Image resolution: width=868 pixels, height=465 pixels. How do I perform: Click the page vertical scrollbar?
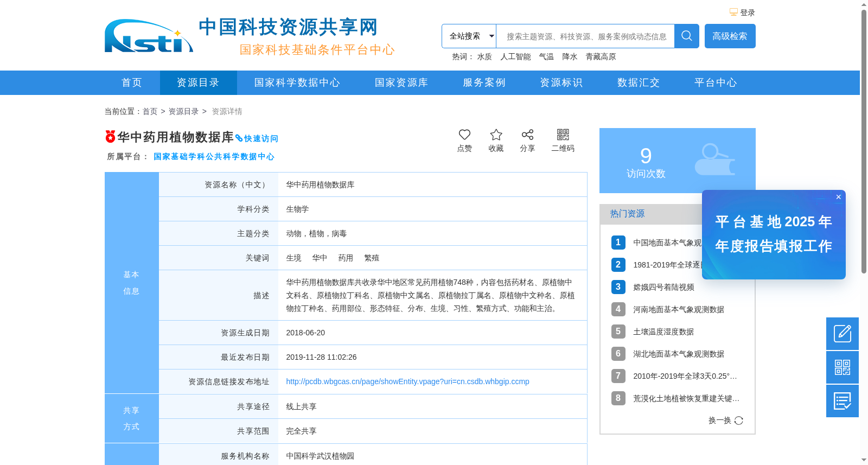pos(864,141)
